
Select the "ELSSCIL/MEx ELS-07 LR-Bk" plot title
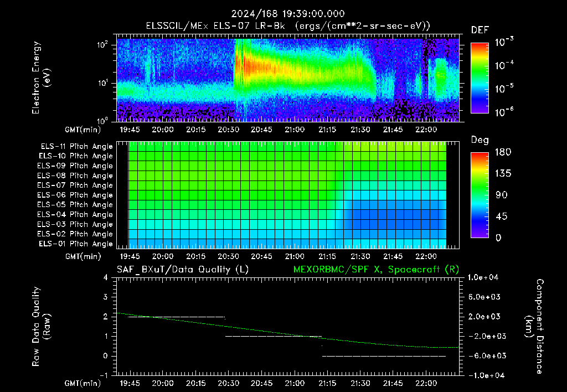pyautogui.click(x=215, y=26)
